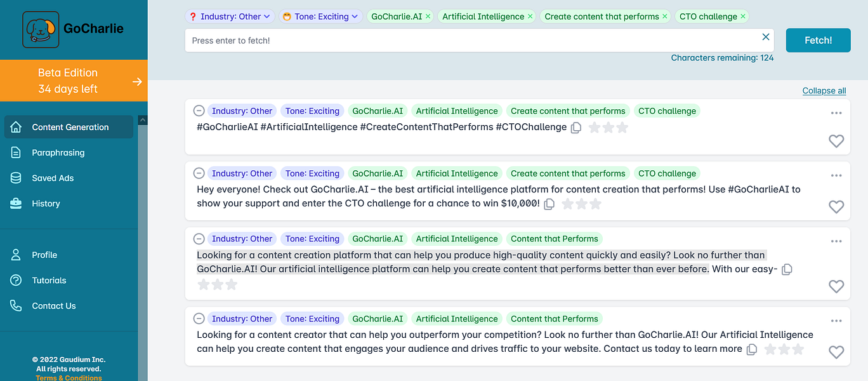This screenshot has width=868, height=381.
Task: Collapse the hashtag result card
Action: point(199,110)
